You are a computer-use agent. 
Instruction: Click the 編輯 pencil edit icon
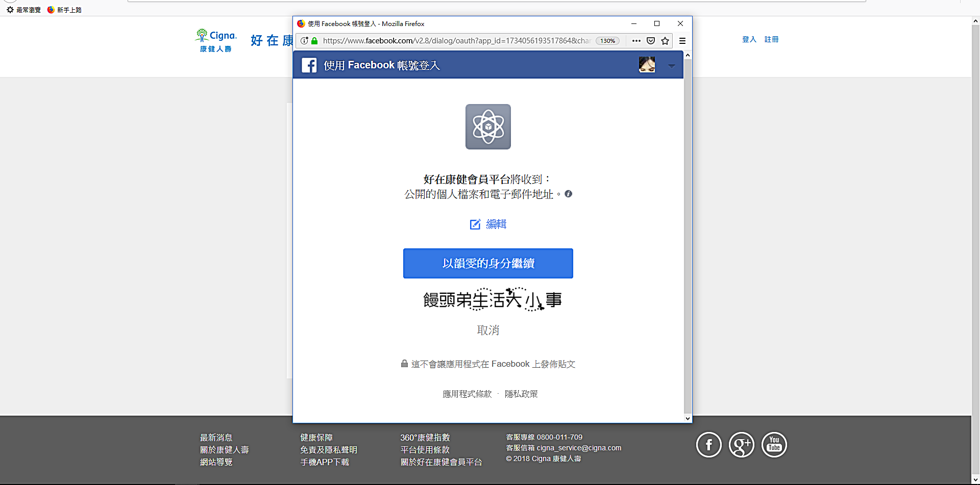[x=475, y=224]
